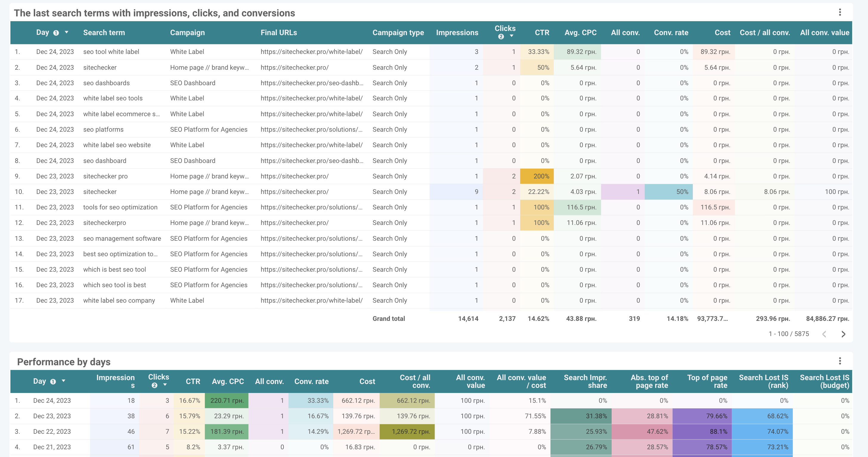Click the 22.22% CTR cell
Image resolution: width=868 pixels, height=457 pixels.
point(537,192)
